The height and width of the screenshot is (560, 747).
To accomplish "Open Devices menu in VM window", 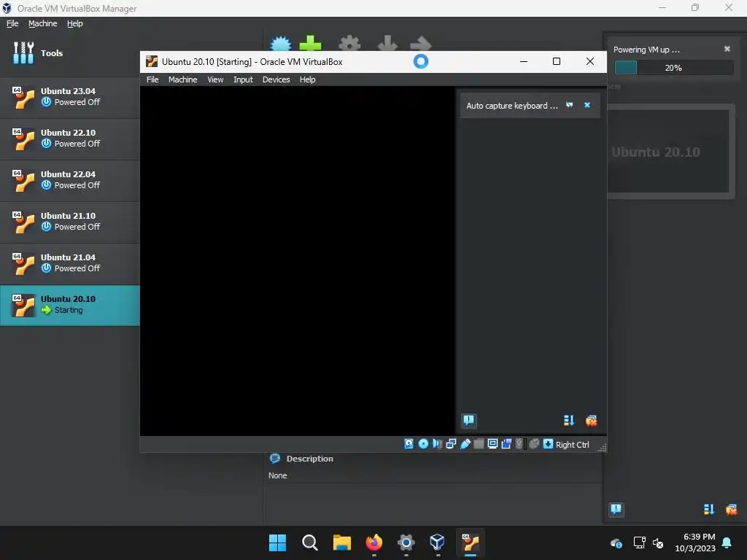I will pyautogui.click(x=276, y=79).
